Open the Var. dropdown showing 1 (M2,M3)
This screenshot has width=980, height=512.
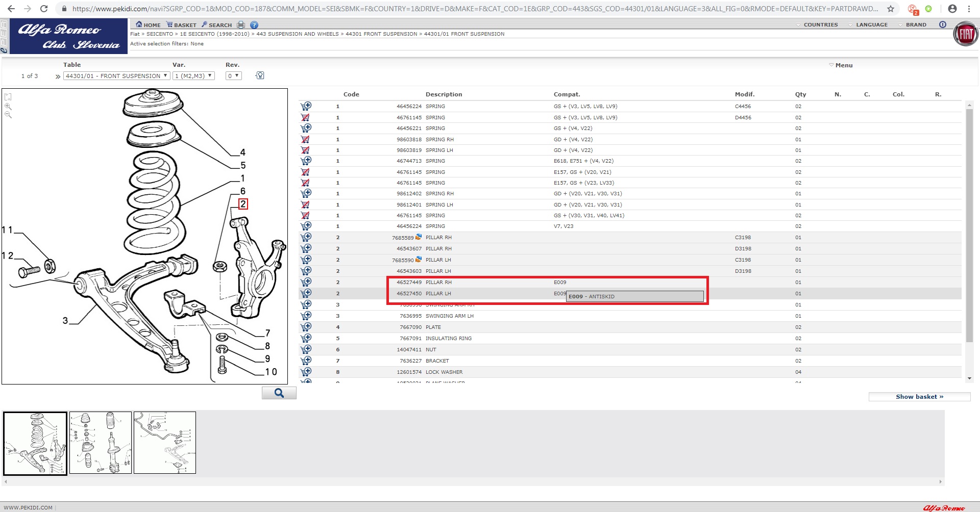pyautogui.click(x=193, y=75)
